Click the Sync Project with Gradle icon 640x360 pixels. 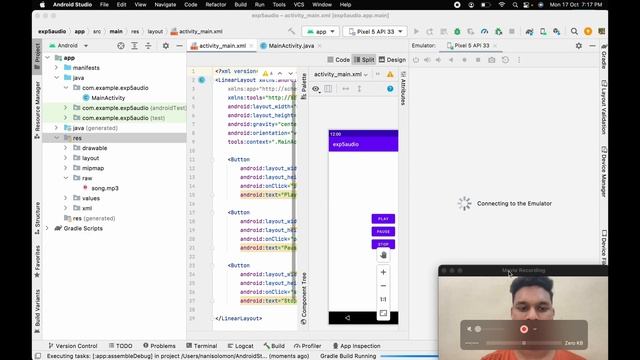[x=529, y=31]
